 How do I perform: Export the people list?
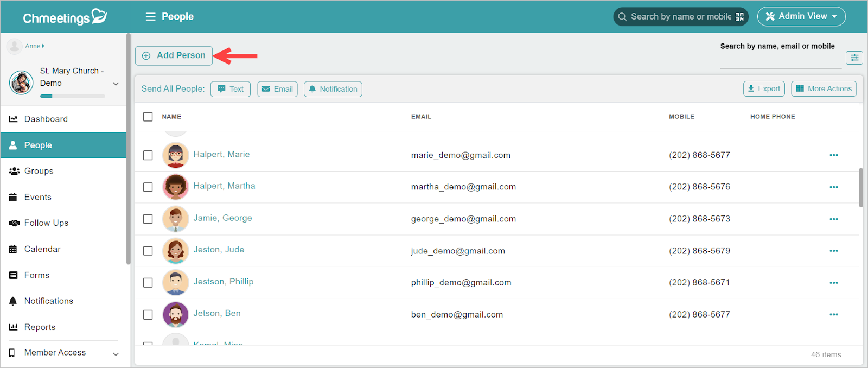pyautogui.click(x=764, y=88)
